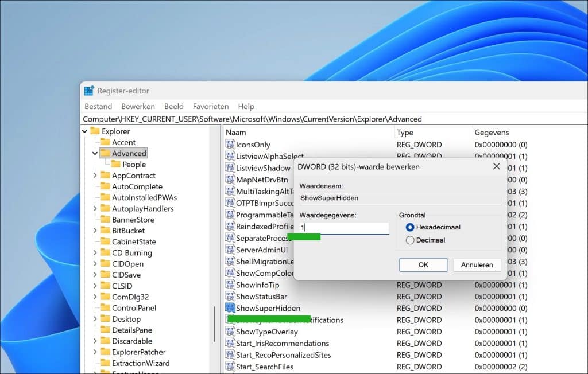
Task: Select the ComDlg32 key in tree
Action: (x=130, y=297)
